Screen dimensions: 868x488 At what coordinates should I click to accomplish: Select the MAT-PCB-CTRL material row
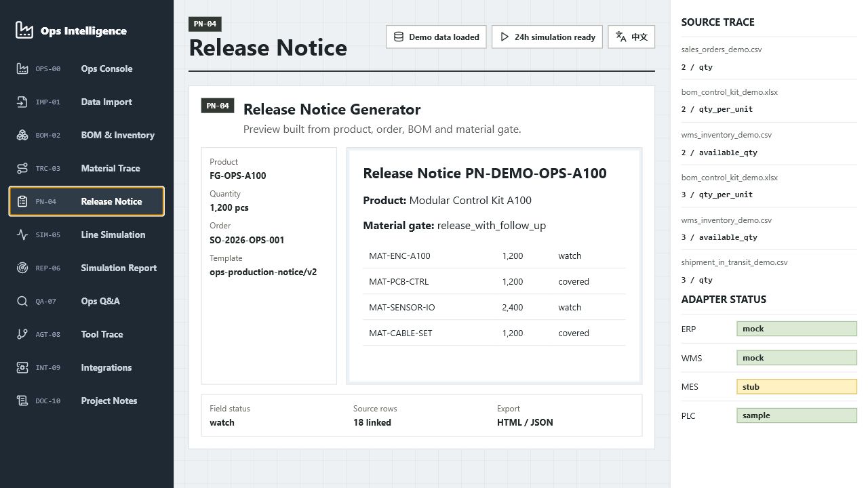click(494, 281)
